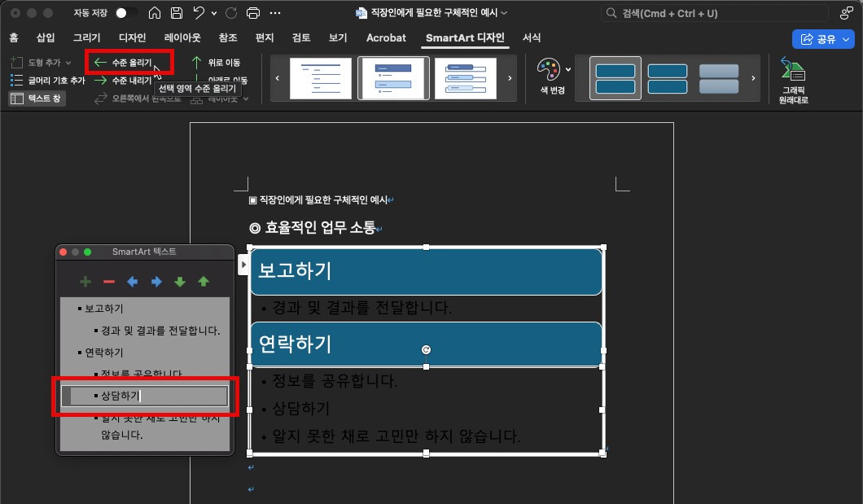Select the third light-blue SmartArt style swatch
Screen dimensions: 863x504
tap(719, 78)
